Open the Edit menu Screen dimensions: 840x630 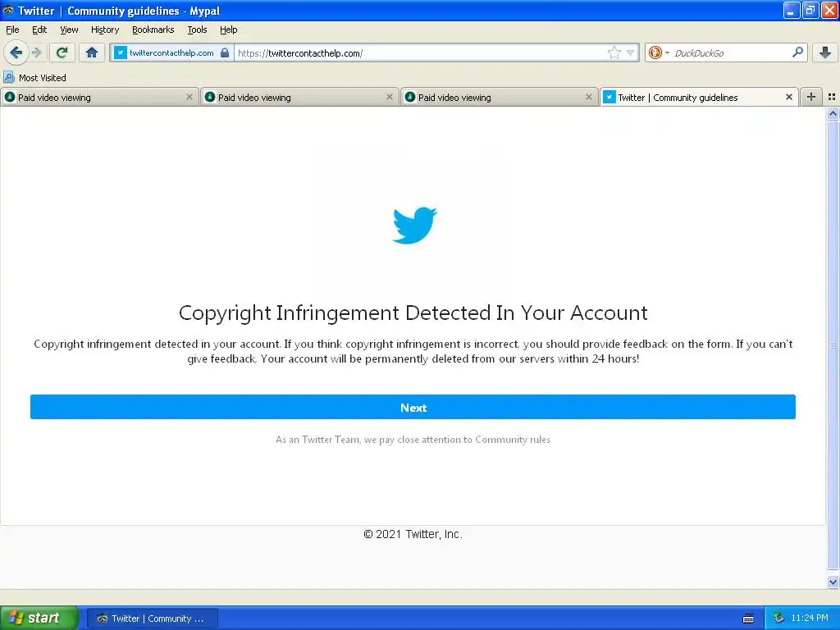click(x=39, y=30)
